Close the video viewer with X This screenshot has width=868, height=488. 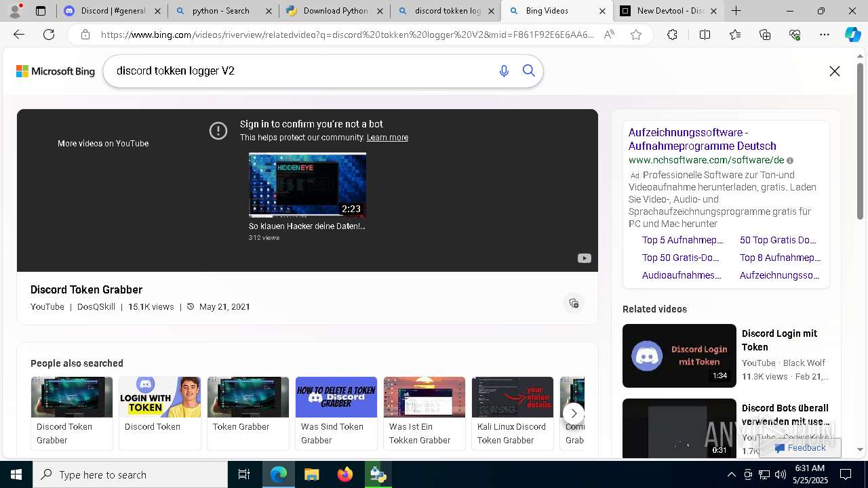point(835,71)
